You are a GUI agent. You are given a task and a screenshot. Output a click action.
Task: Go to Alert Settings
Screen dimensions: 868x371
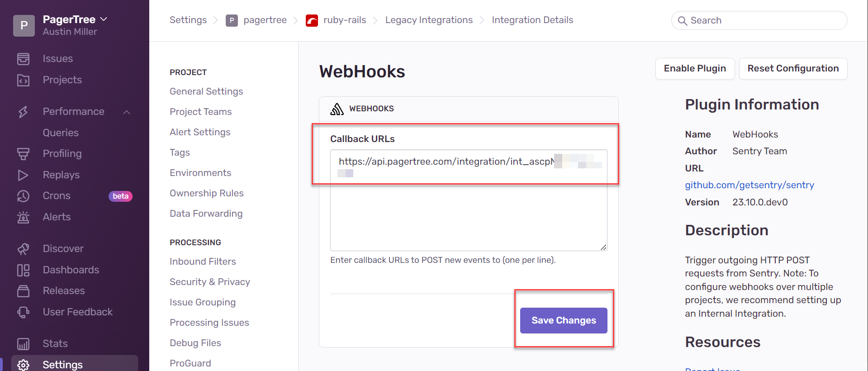pyautogui.click(x=200, y=132)
